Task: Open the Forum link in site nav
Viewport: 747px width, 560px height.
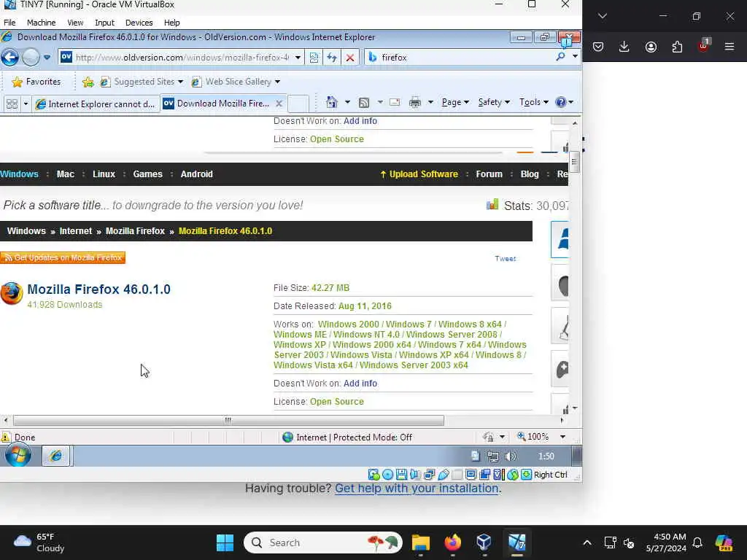Action: coord(489,174)
